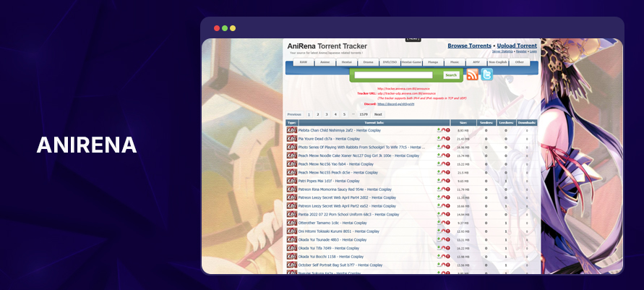Click download icon for Patreon Leezy Part2 ea52
Viewport: 644px width, 290px height.
pos(439,206)
